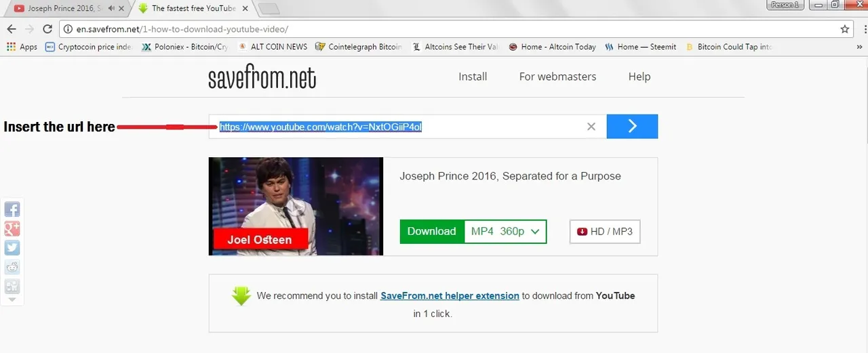Open the Help menu item

pos(639,77)
